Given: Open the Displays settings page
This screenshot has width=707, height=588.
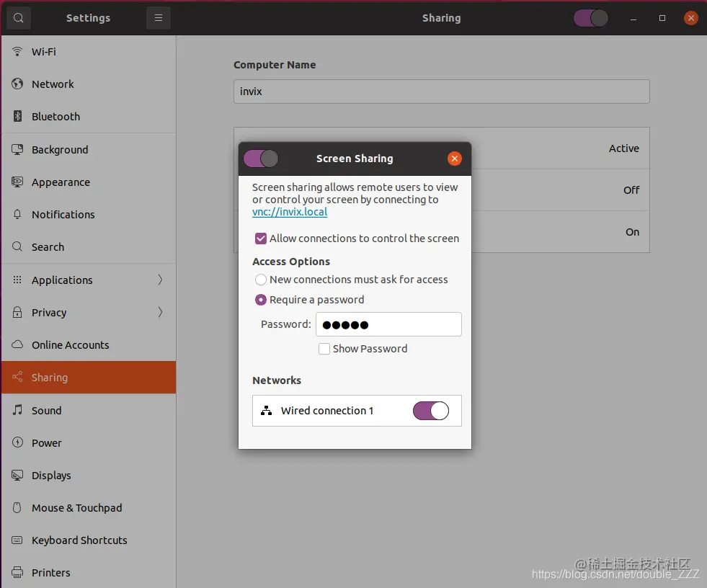Looking at the screenshot, I should point(89,476).
